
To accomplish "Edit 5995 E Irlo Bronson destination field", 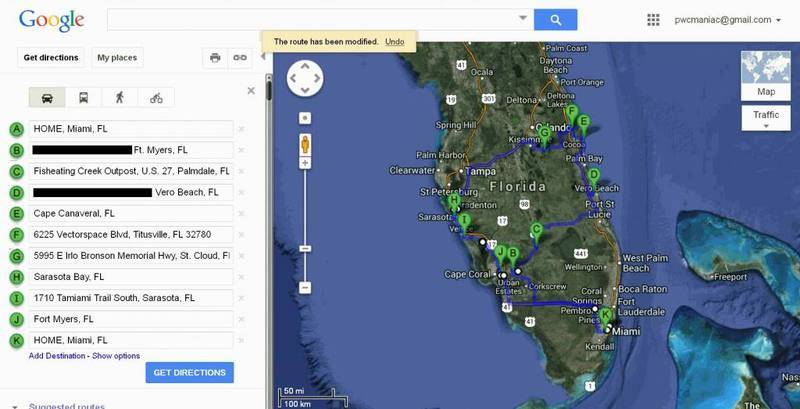I will coord(131,255).
